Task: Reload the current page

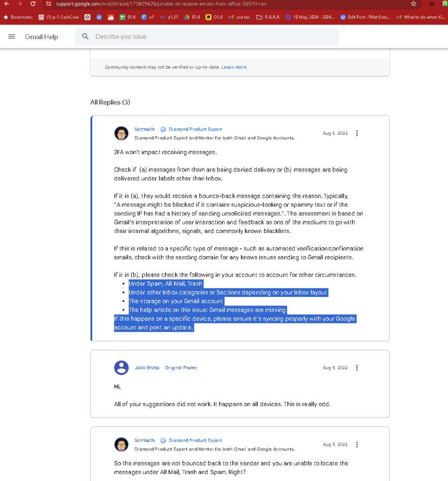Action: (x=33, y=4)
